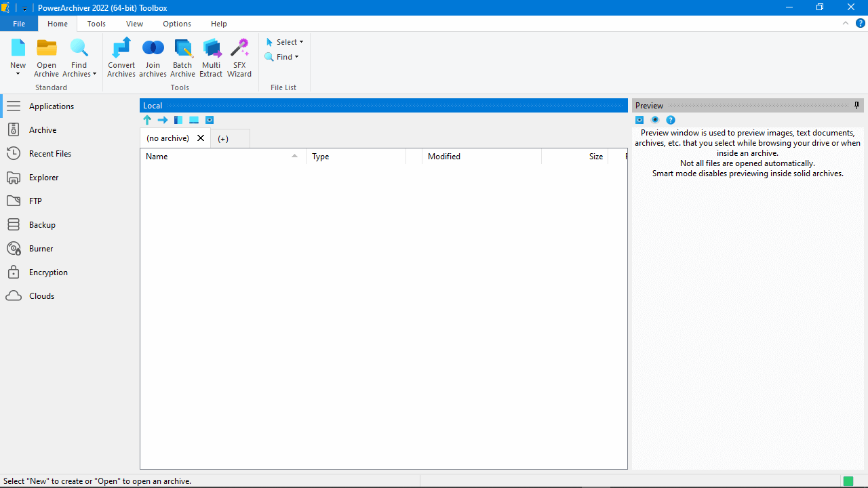The width and height of the screenshot is (868, 488).
Task: Launch the Join archives tool
Action: coord(153,58)
